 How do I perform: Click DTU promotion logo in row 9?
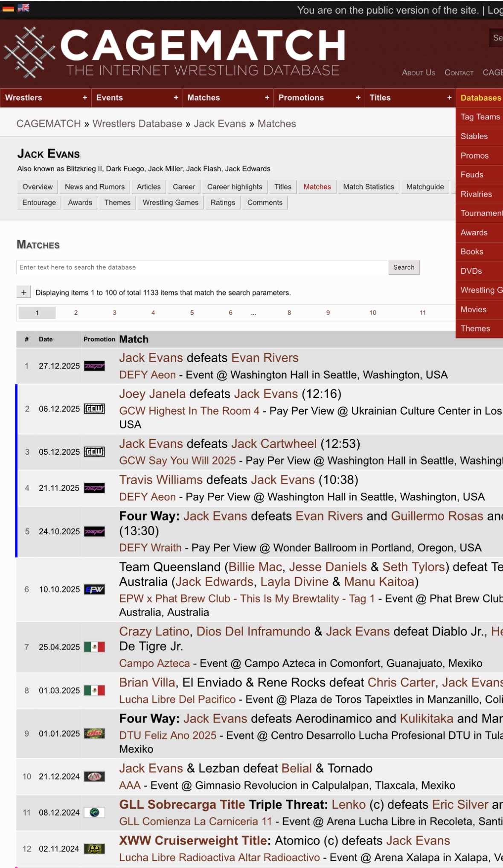(x=94, y=734)
